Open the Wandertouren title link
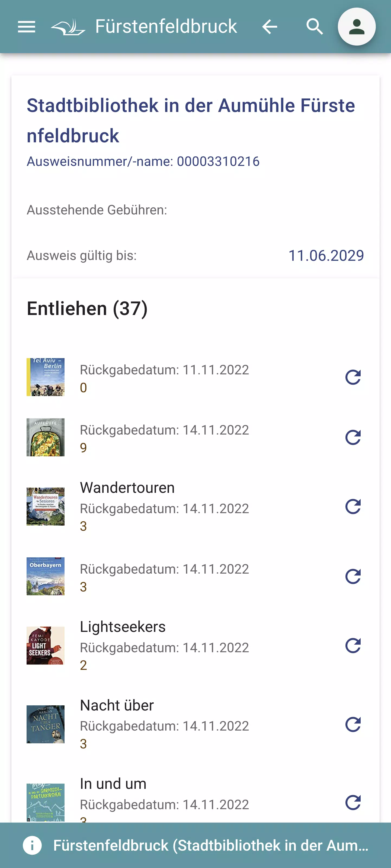 (x=127, y=488)
